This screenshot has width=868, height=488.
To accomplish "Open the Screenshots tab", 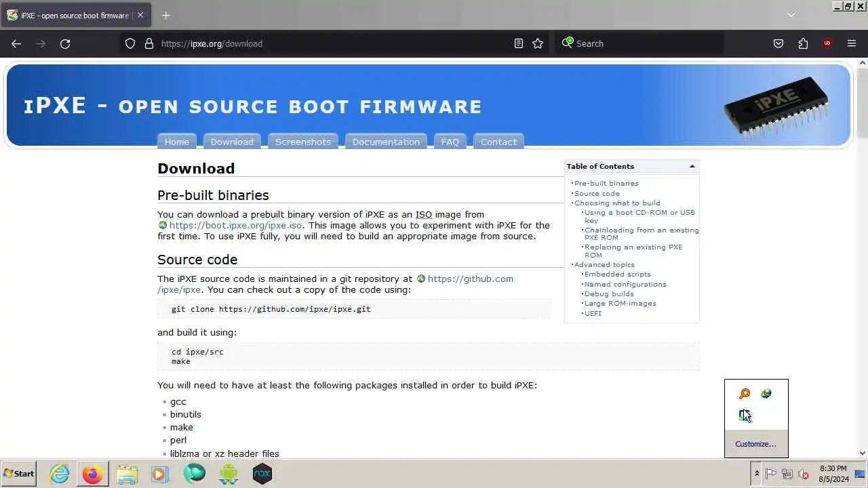I will pos(303,142).
